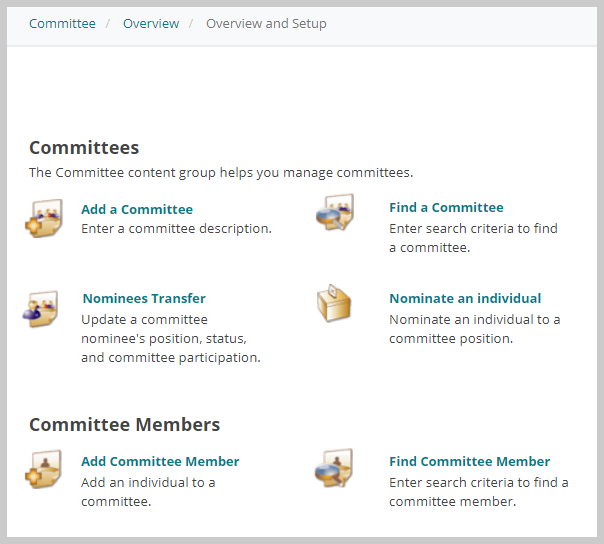Click the Committees section heading
Viewport: 604px width, 544px height.
pyautogui.click(x=84, y=148)
